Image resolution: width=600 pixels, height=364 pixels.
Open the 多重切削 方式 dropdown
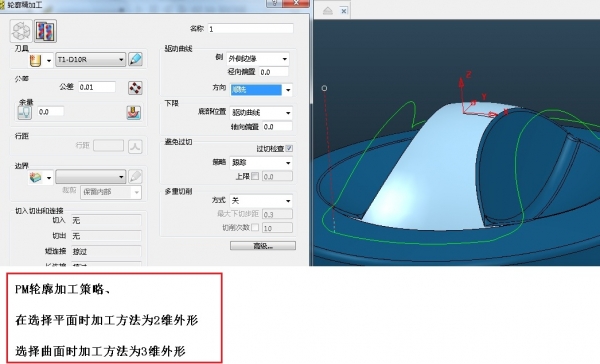tap(261, 201)
